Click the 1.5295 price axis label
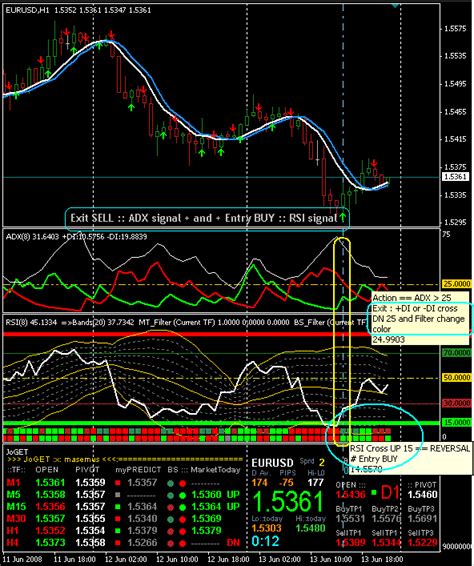The image size is (474, 566). [455, 222]
